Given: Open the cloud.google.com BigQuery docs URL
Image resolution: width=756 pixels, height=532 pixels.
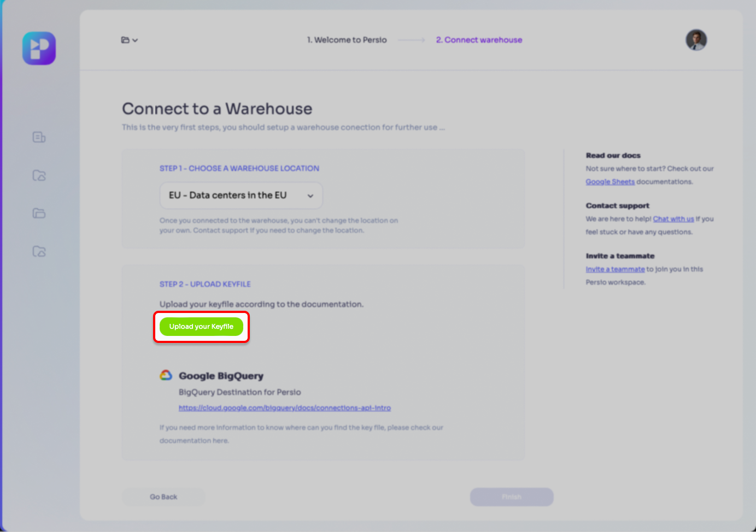Looking at the screenshot, I should coord(284,408).
